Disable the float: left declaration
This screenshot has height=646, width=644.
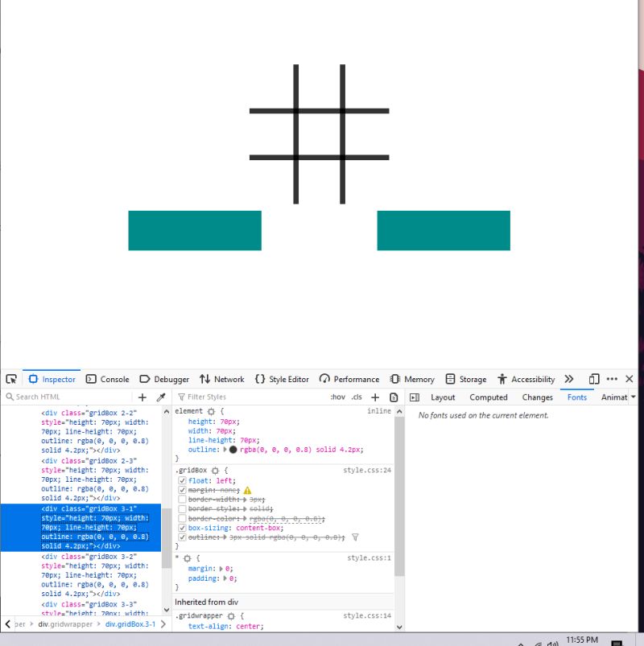(x=181, y=480)
